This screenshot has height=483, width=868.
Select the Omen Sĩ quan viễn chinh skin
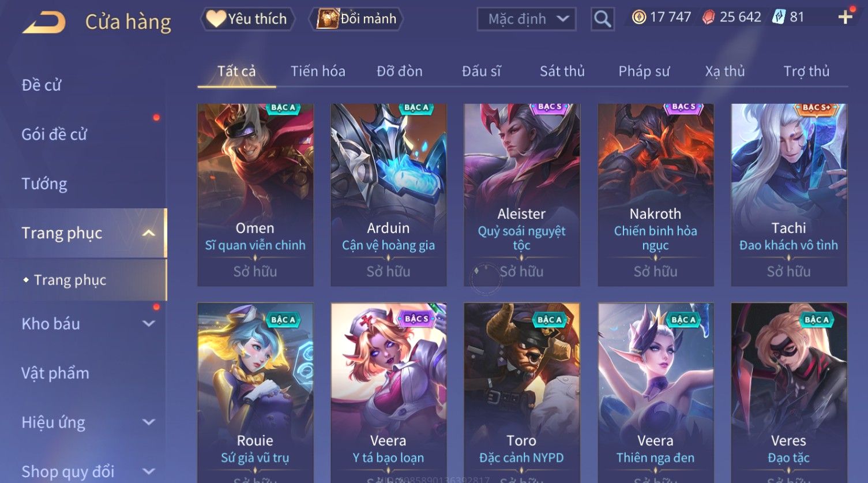255,195
